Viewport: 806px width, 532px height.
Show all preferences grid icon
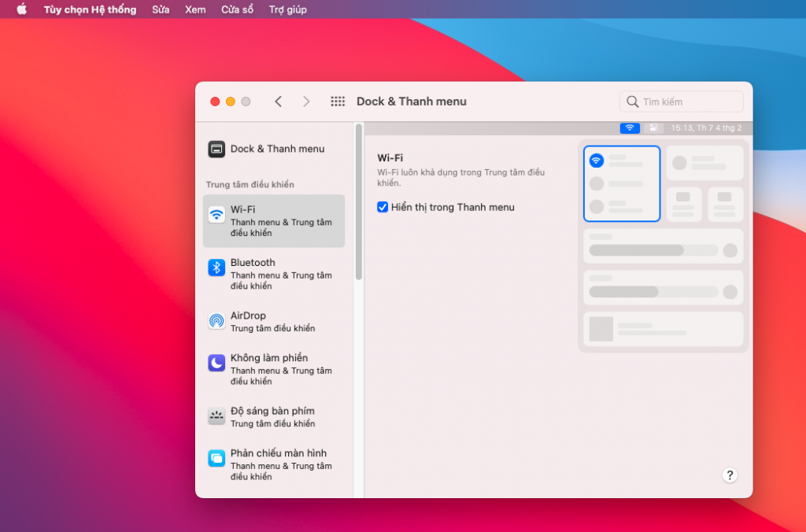[x=338, y=102]
